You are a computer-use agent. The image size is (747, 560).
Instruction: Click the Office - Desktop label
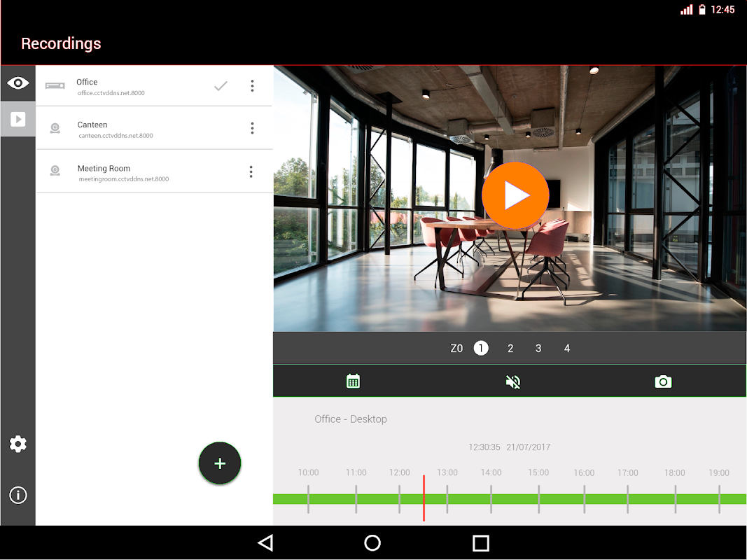coord(351,419)
